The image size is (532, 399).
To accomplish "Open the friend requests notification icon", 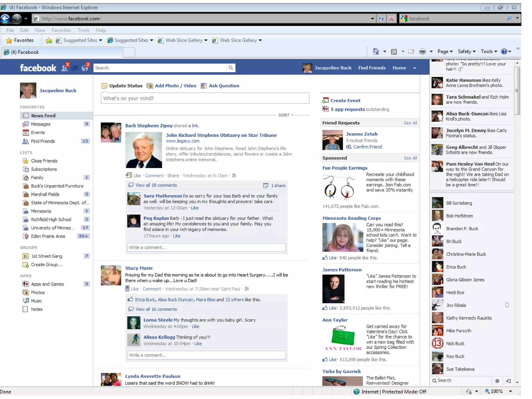I will [x=64, y=68].
